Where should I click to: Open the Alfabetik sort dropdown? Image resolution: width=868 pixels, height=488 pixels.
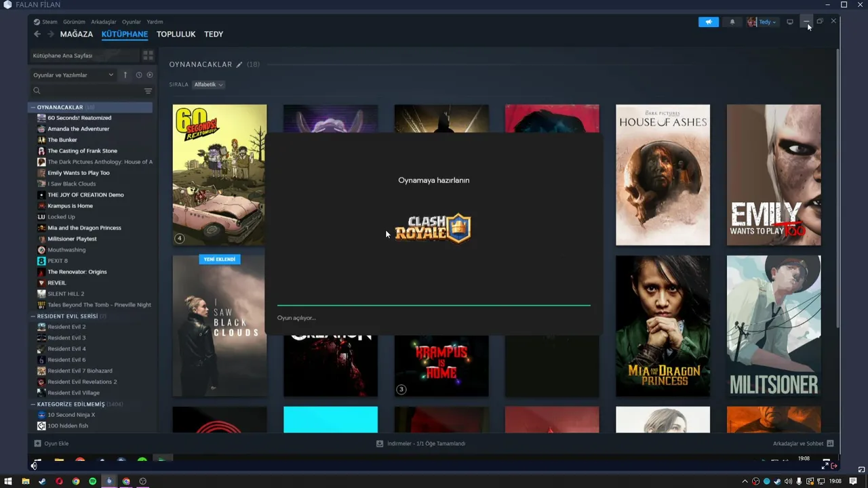pyautogui.click(x=208, y=85)
